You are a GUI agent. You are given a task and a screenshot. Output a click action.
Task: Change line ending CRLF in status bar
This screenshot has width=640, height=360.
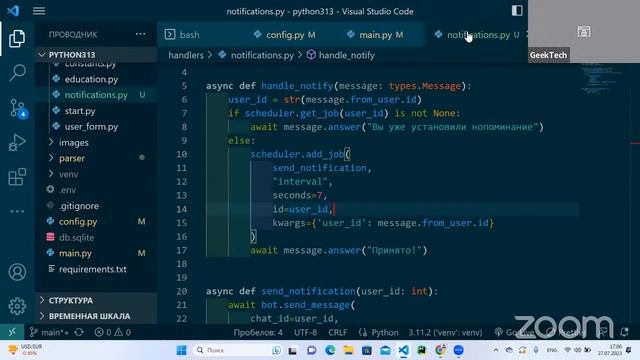[338, 332]
